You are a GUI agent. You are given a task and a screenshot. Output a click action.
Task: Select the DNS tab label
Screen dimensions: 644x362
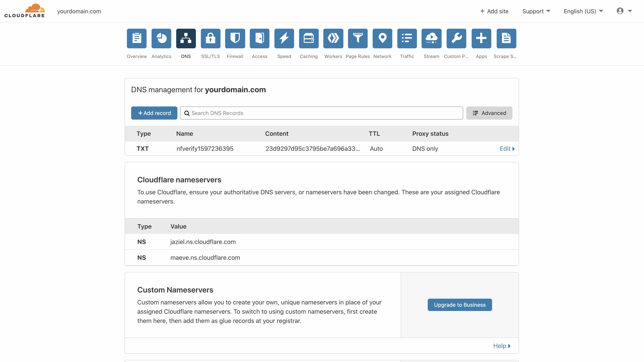[x=186, y=56]
